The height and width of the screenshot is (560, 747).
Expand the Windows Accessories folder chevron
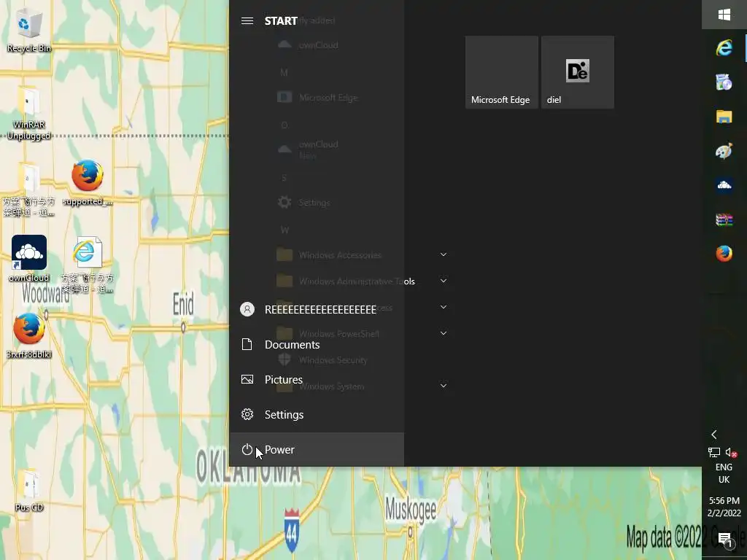pyautogui.click(x=444, y=254)
